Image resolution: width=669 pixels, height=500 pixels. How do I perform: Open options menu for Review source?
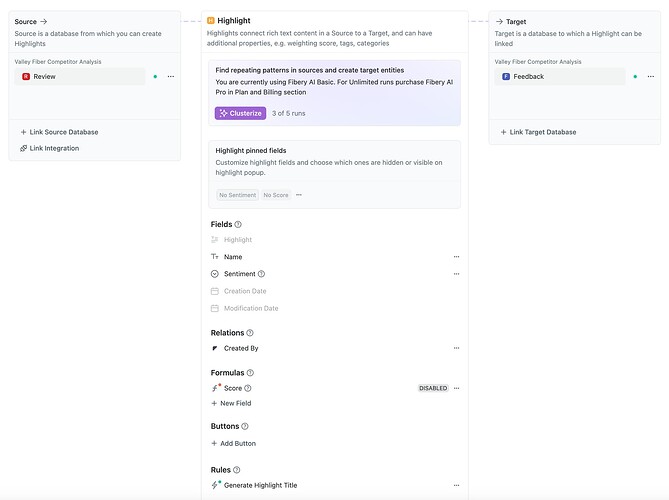click(x=171, y=76)
